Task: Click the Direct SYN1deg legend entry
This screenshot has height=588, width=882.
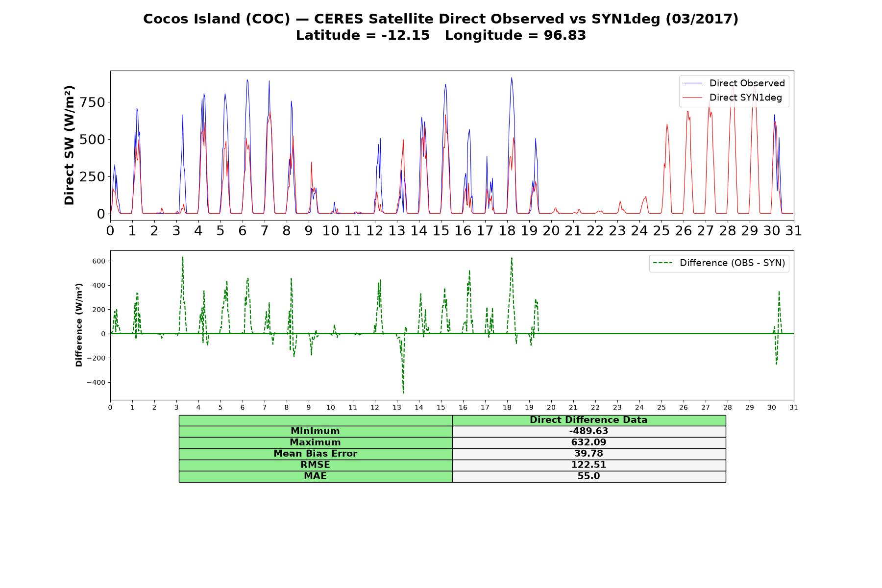Action: [732, 98]
